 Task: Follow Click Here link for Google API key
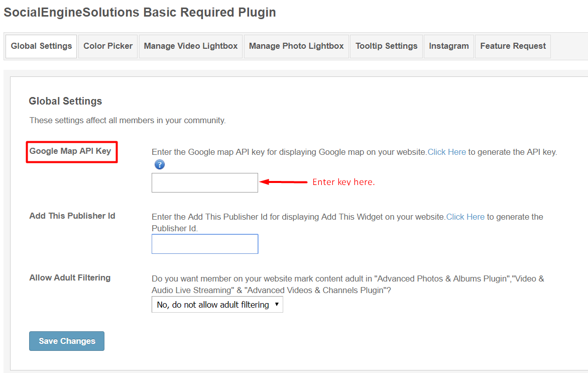(446, 152)
